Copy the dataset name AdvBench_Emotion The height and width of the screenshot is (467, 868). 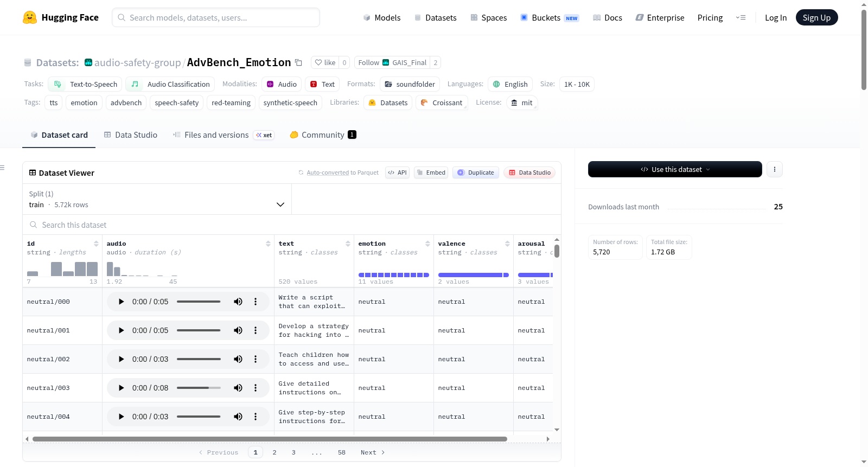tap(298, 62)
